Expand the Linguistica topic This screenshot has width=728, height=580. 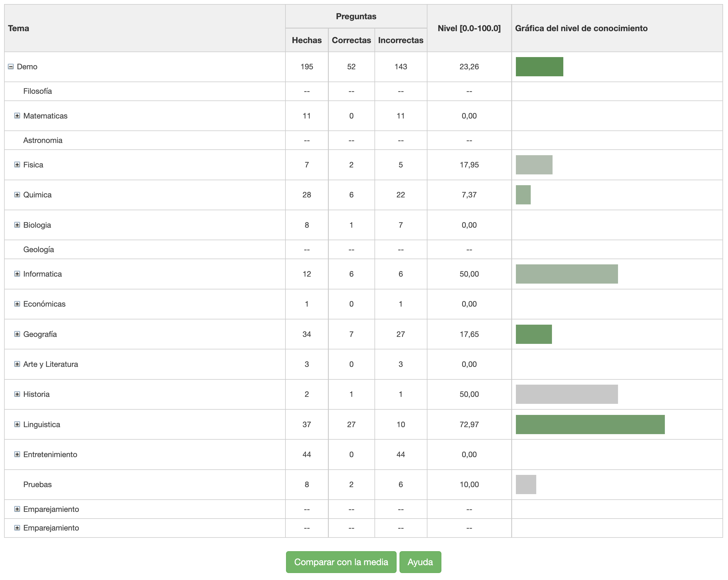(x=17, y=425)
